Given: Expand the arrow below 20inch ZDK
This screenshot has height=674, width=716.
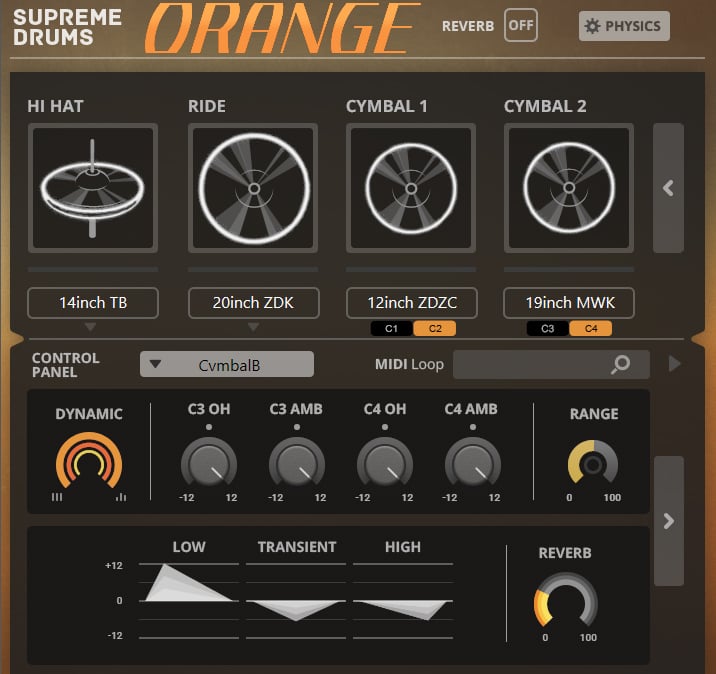Looking at the screenshot, I should pyautogui.click(x=253, y=327).
